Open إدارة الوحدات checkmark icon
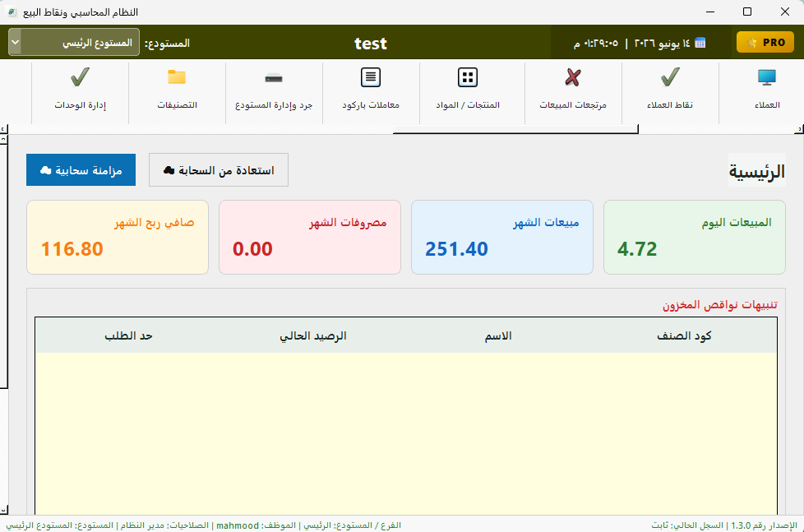 coord(80,78)
